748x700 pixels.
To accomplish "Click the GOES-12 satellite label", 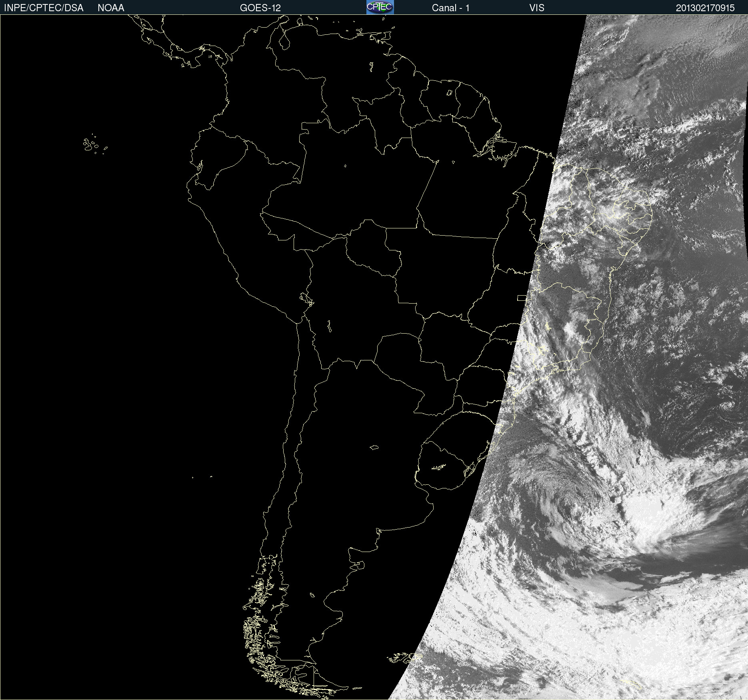I will [x=260, y=8].
